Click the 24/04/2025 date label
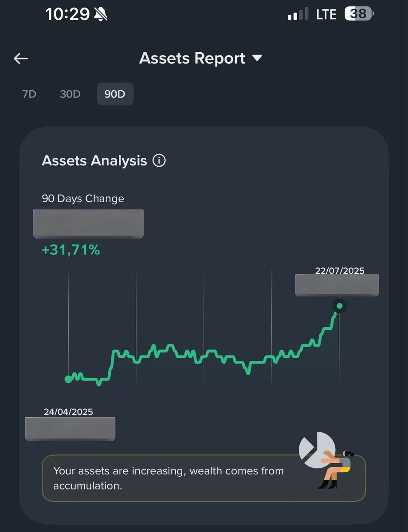 click(68, 412)
